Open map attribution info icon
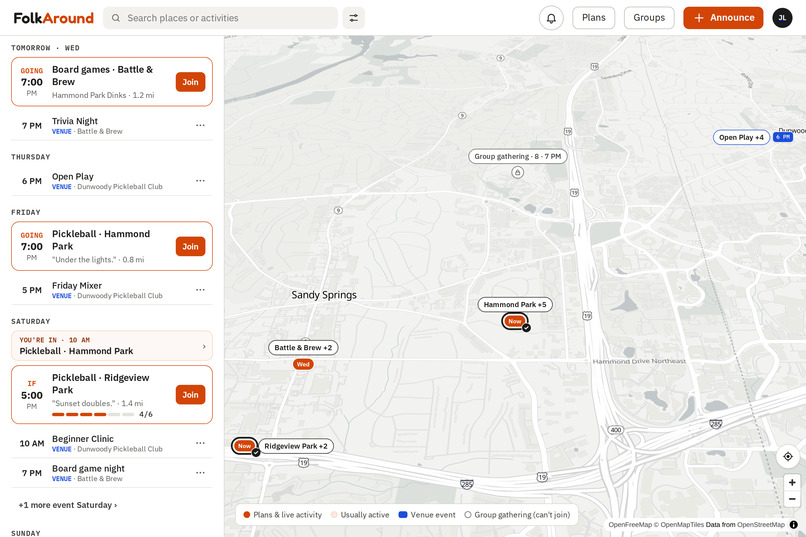 pos(794,525)
